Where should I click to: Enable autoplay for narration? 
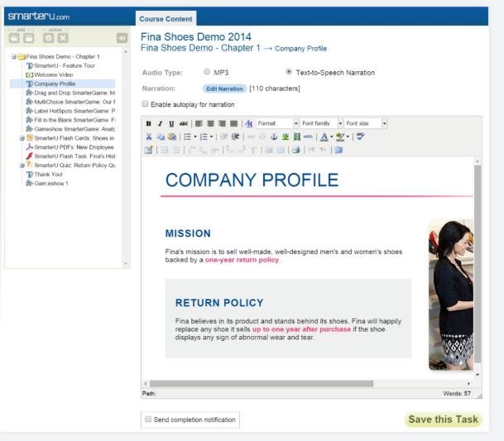click(145, 103)
